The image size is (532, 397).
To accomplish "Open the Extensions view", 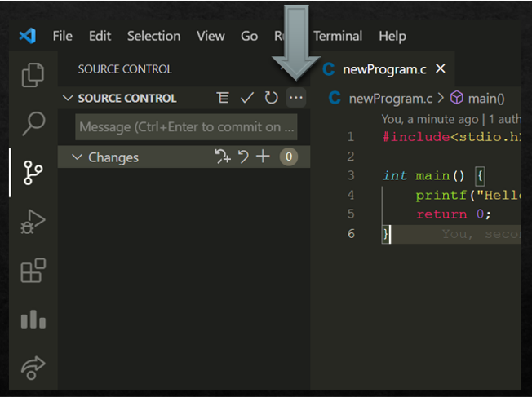I will 33,271.
